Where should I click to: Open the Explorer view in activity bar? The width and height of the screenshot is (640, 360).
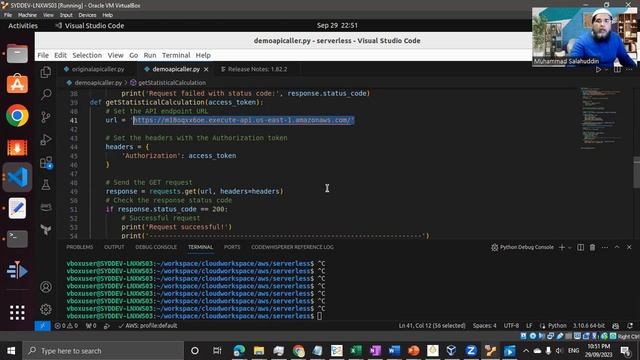(x=46, y=72)
